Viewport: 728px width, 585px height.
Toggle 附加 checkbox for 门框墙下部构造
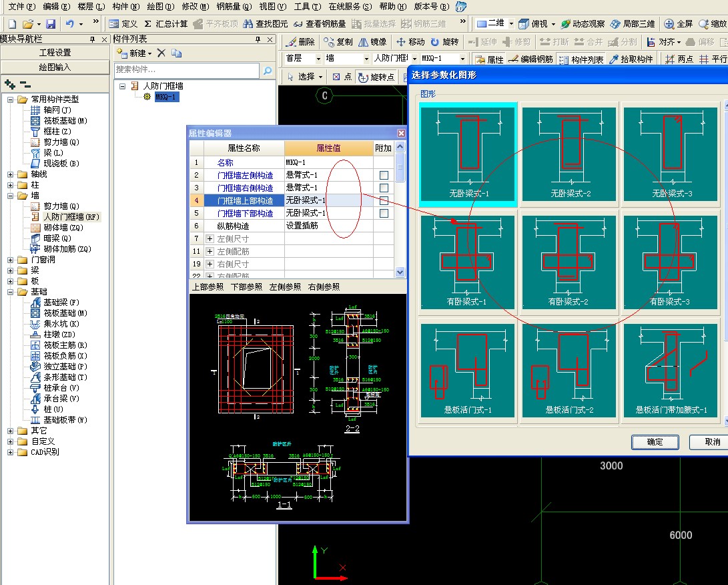[x=384, y=213]
